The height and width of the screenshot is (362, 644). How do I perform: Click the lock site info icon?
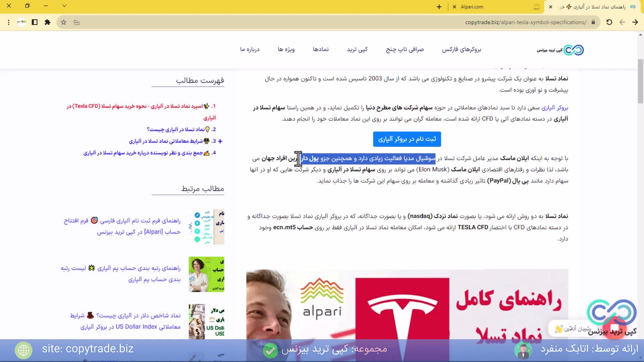coord(593,22)
